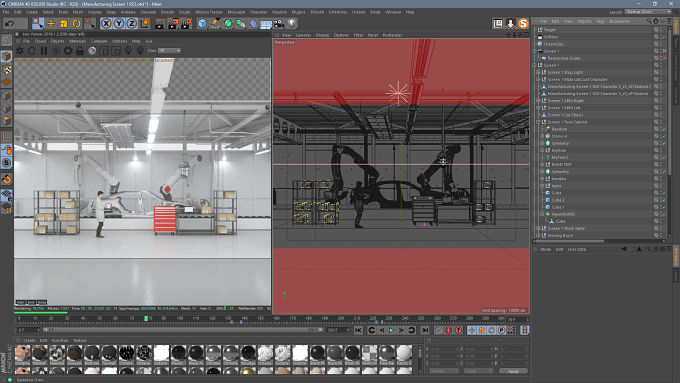Select the Move tool
The height and width of the screenshot is (383, 680).
51,23
